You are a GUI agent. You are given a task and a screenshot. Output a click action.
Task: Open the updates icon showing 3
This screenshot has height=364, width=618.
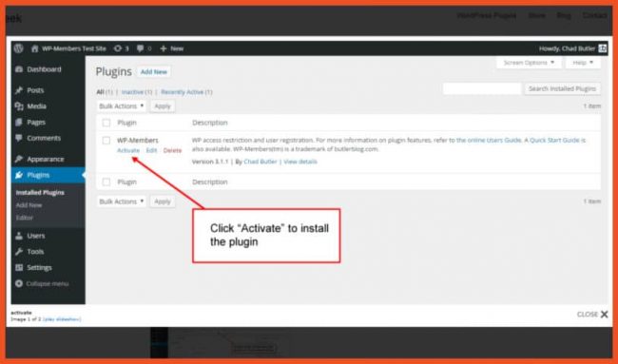coord(118,48)
